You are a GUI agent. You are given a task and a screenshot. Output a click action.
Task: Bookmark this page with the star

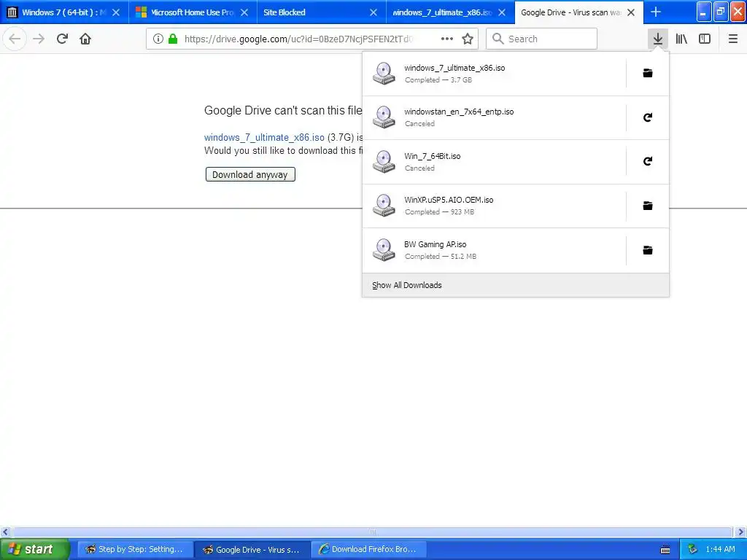click(x=468, y=39)
